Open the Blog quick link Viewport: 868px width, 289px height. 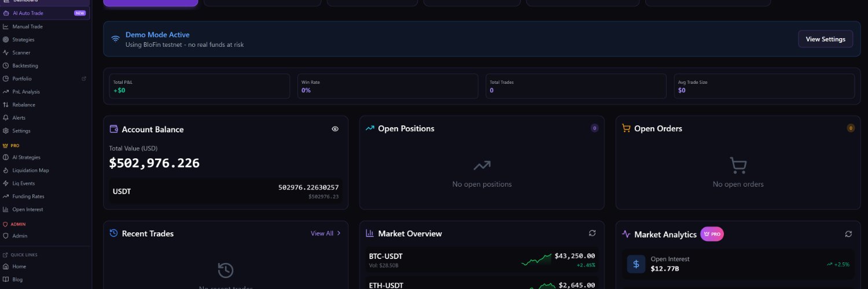click(17, 279)
